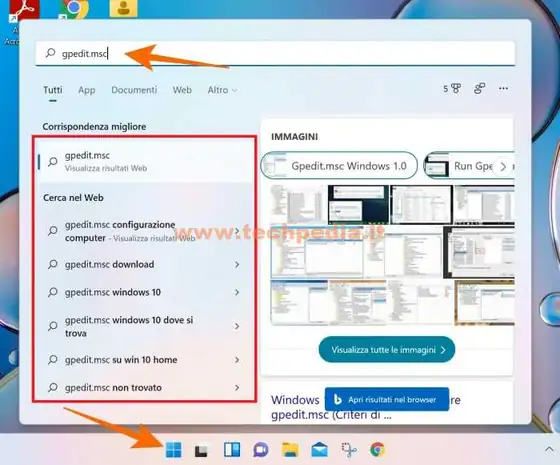The image size is (560, 465).
Task: Open Google Chrome desktop shortcut
Action: 74,9
